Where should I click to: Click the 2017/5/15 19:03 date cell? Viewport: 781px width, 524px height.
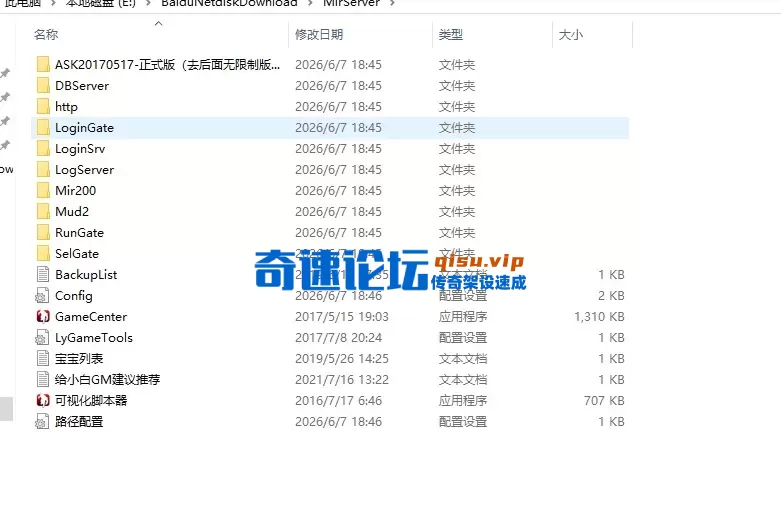click(342, 317)
